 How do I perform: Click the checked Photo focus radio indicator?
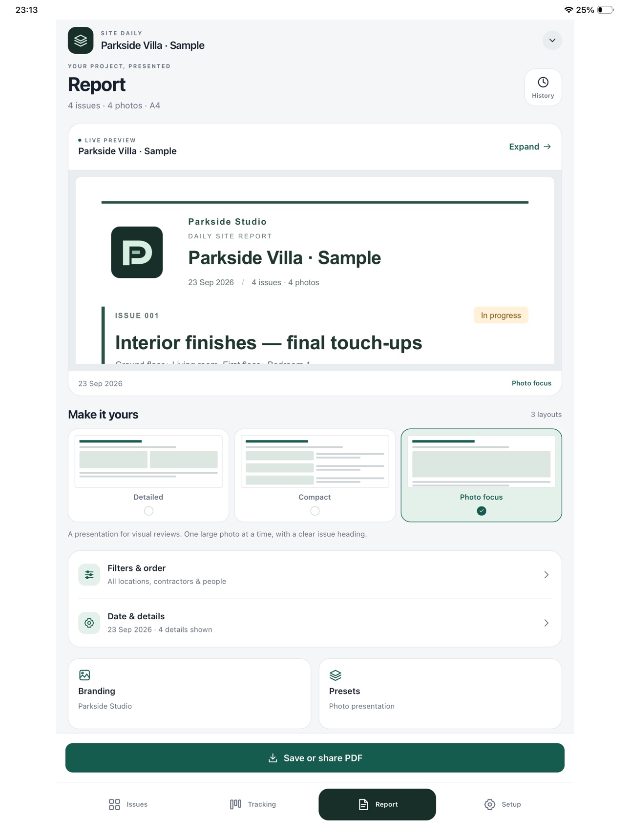[482, 511]
